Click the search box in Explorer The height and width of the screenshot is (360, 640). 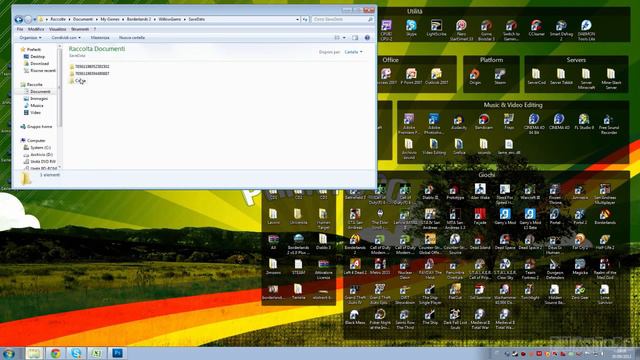click(342, 19)
